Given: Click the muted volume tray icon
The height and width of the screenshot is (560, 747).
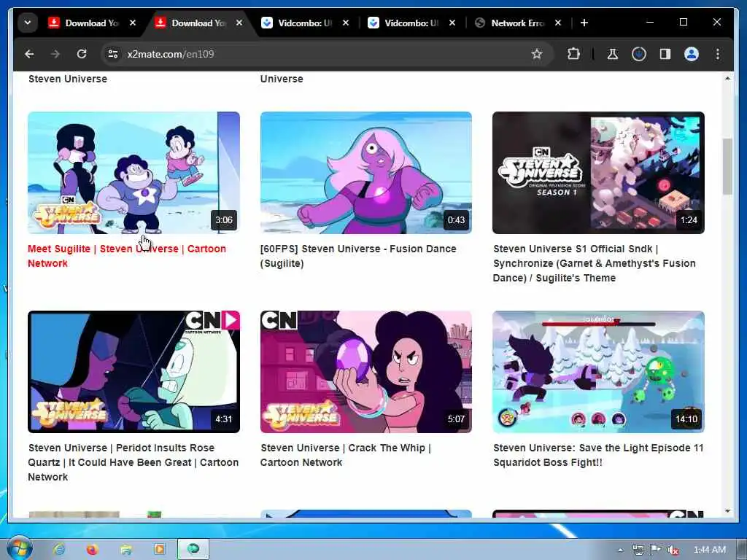Looking at the screenshot, I should pos(673,550).
